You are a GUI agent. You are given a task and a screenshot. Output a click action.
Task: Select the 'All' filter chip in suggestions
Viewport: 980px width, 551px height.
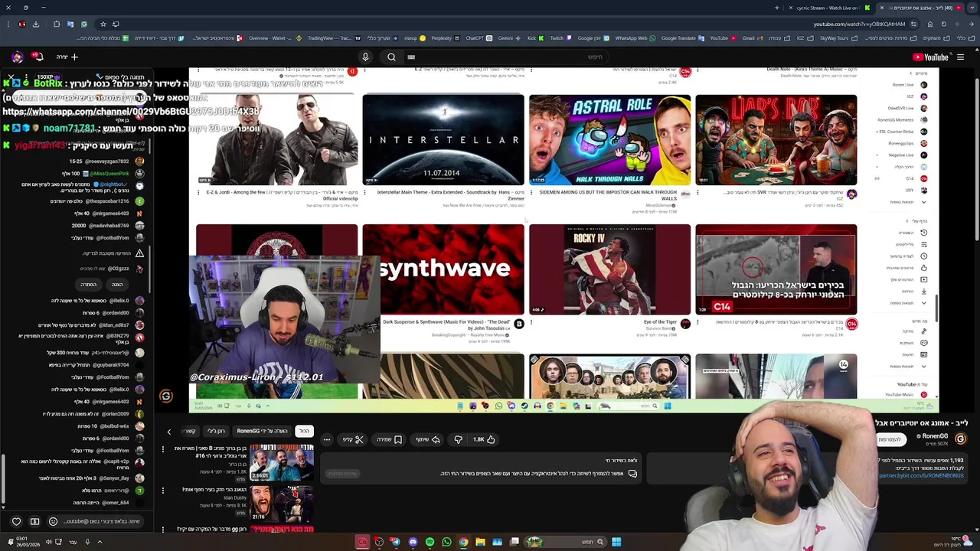click(304, 431)
